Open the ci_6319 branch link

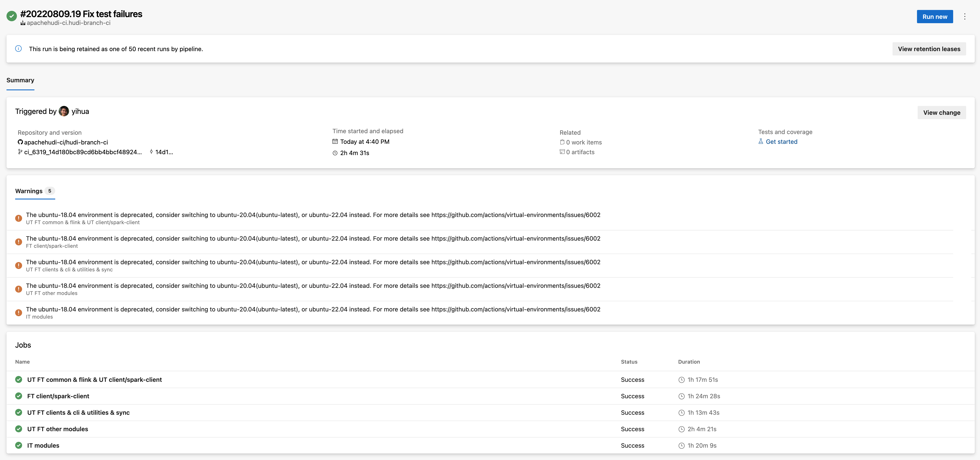[x=82, y=152]
